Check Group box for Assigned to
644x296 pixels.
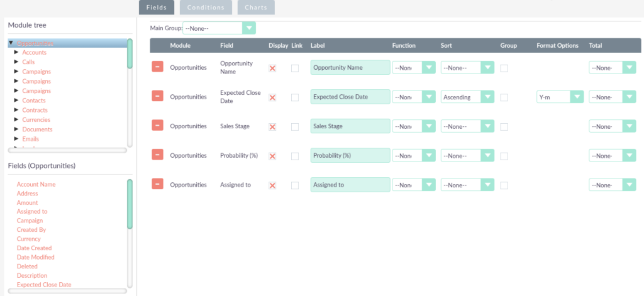point(504,185)
